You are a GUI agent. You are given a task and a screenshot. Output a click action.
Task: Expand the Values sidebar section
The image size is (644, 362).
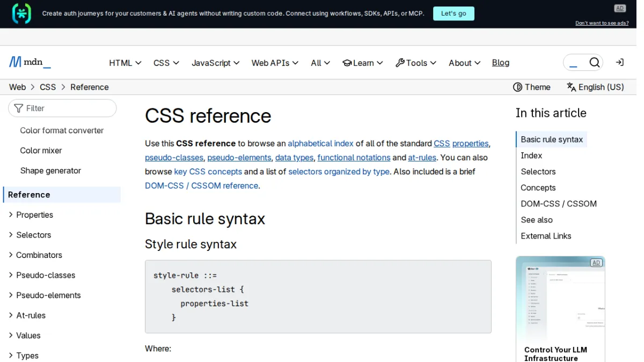(x=25, y=336)
